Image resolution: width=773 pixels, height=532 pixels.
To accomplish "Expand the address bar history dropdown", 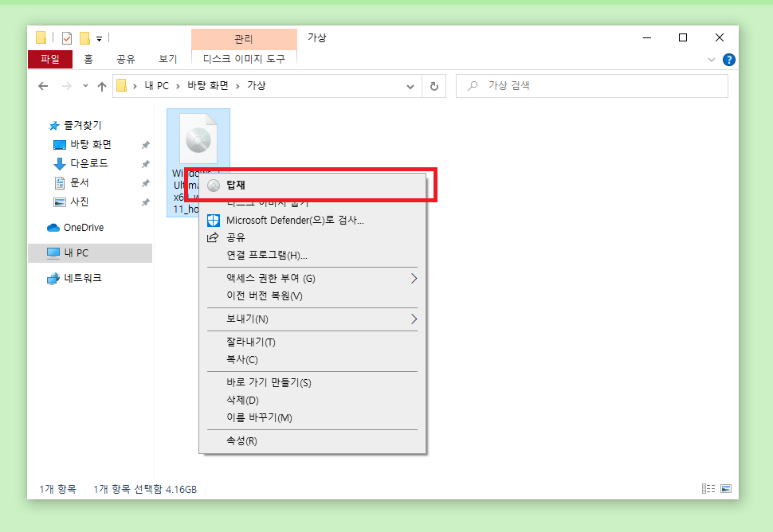I will [410, 87].
